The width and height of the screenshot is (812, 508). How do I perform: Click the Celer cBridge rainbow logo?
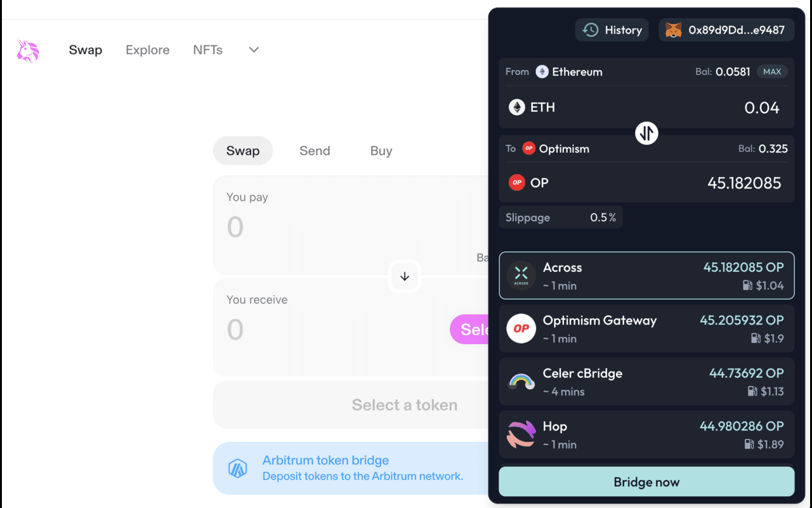click(x=521, y=382)
